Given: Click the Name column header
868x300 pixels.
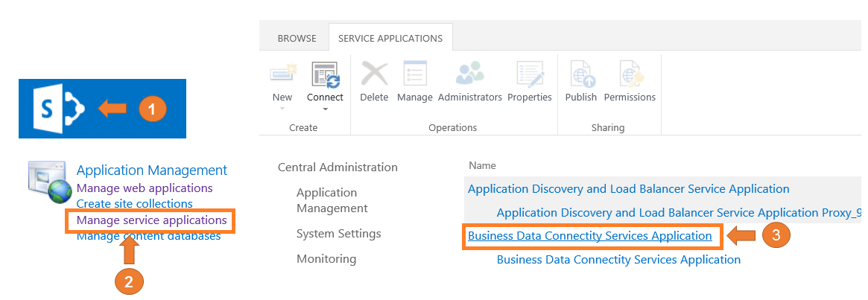Looking at the screenshot, I should pos(482,165).
